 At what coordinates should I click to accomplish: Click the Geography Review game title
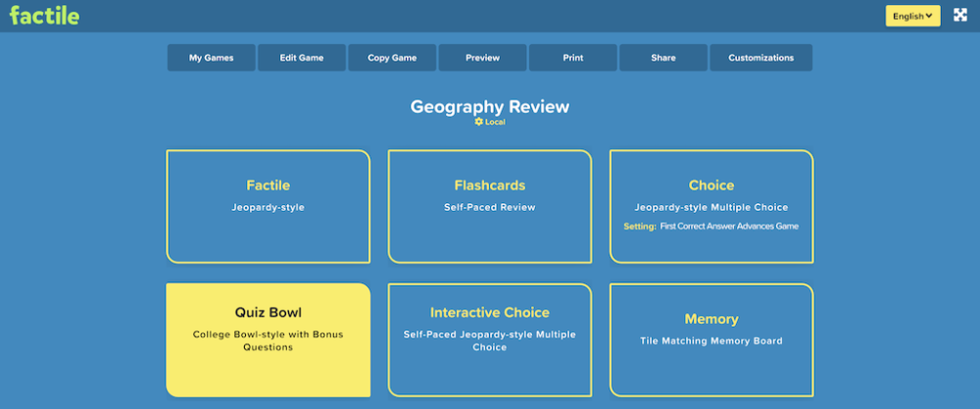point(489,106)
